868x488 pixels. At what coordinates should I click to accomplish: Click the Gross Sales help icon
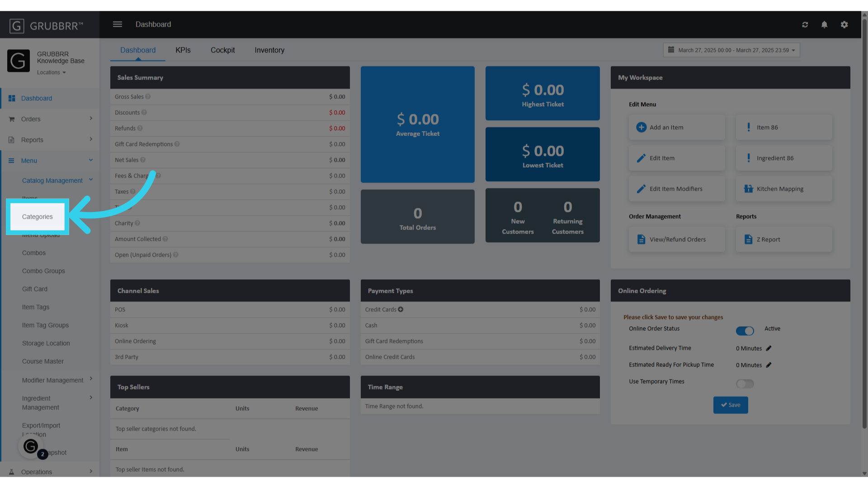(x=148, y=97)
